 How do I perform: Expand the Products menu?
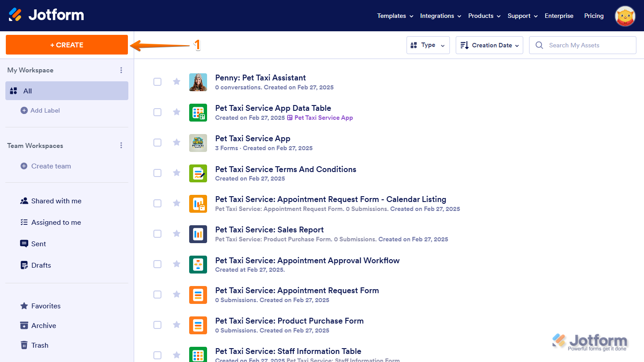click(483, 16)
